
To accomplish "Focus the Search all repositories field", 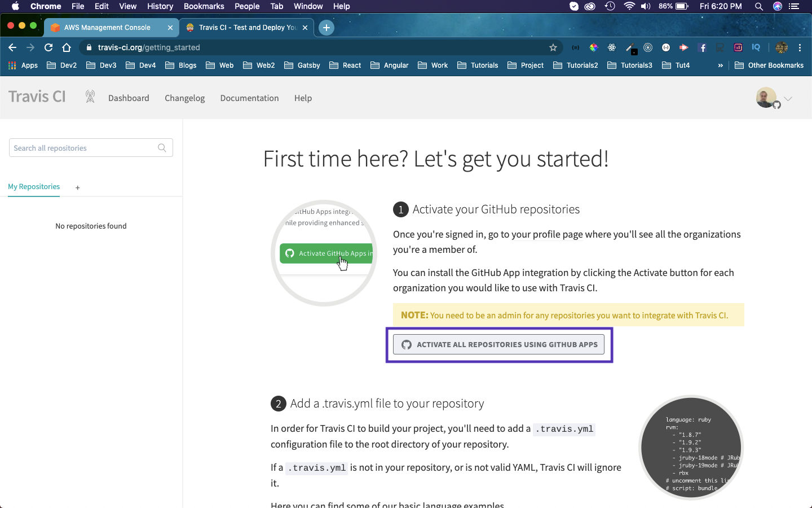I will [x=91, y=148].
